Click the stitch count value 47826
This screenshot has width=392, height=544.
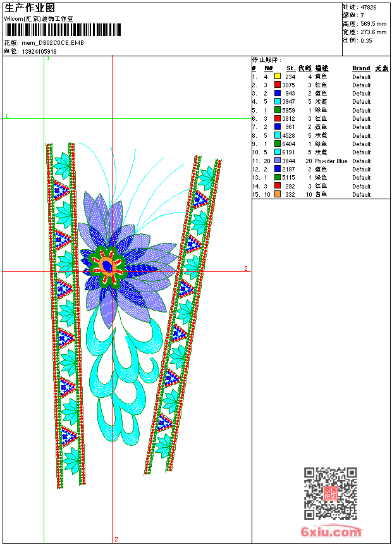369,7
